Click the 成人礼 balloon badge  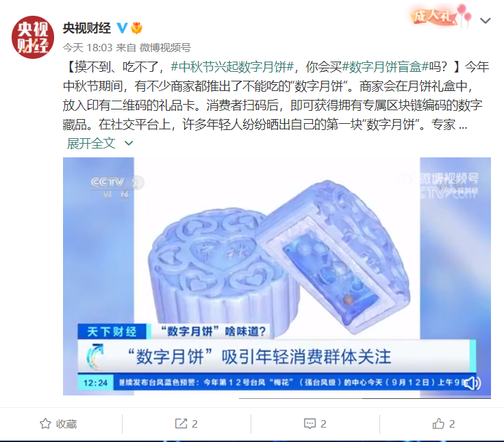(441, 16)
